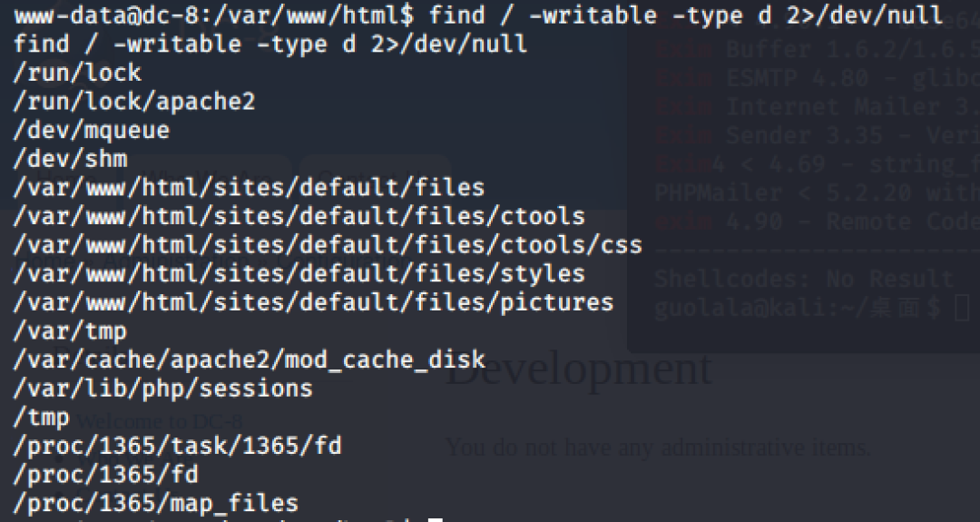980x522 pixels.
Task: Select the path ending in files/ctools
Action: pyautogui.click(x=299, y=217)
